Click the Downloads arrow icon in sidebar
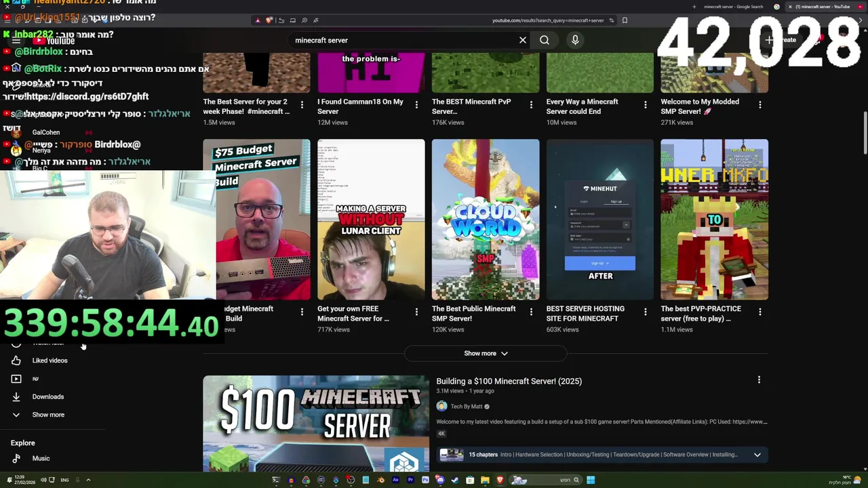Viewport: 868px width, 488px height. tap(16, 396)
